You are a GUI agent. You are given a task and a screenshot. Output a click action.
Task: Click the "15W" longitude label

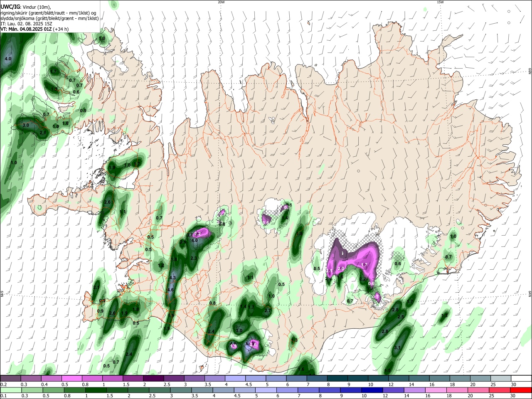pos(440,2)
